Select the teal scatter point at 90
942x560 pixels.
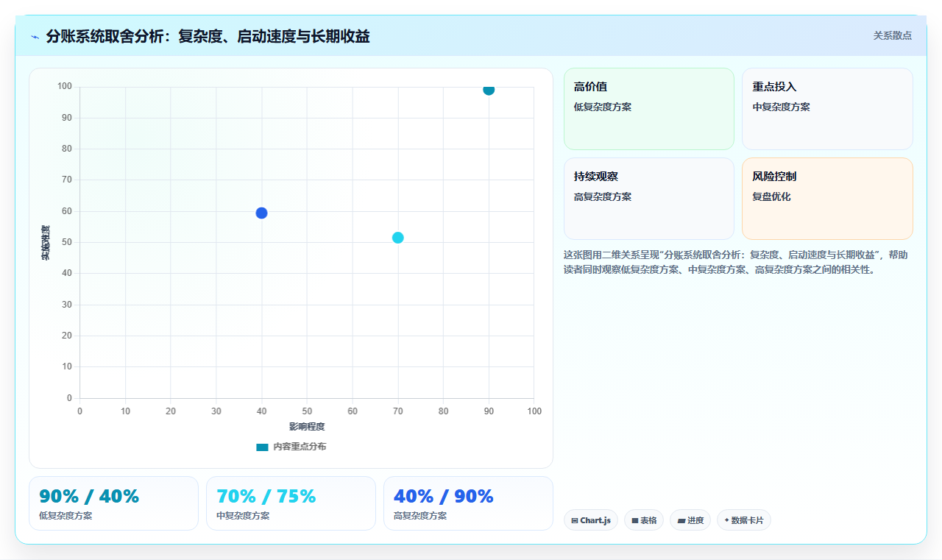[x=489, y=89]
